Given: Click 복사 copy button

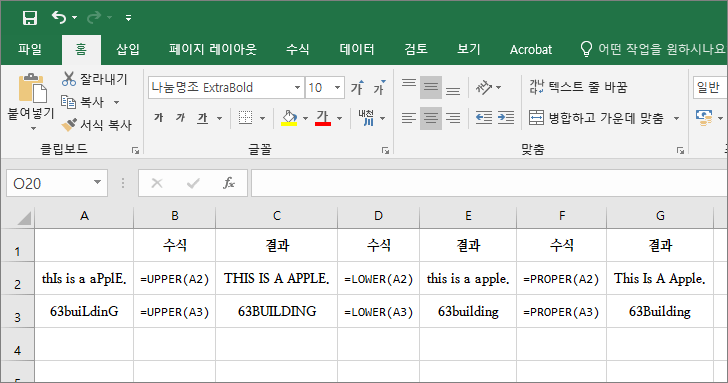Looking at the screenshot, I should (x=84, y=102).
